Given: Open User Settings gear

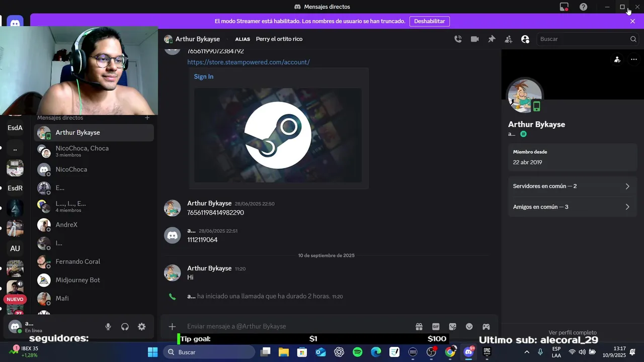Looking at the screenshot, I should click(142, 327).
